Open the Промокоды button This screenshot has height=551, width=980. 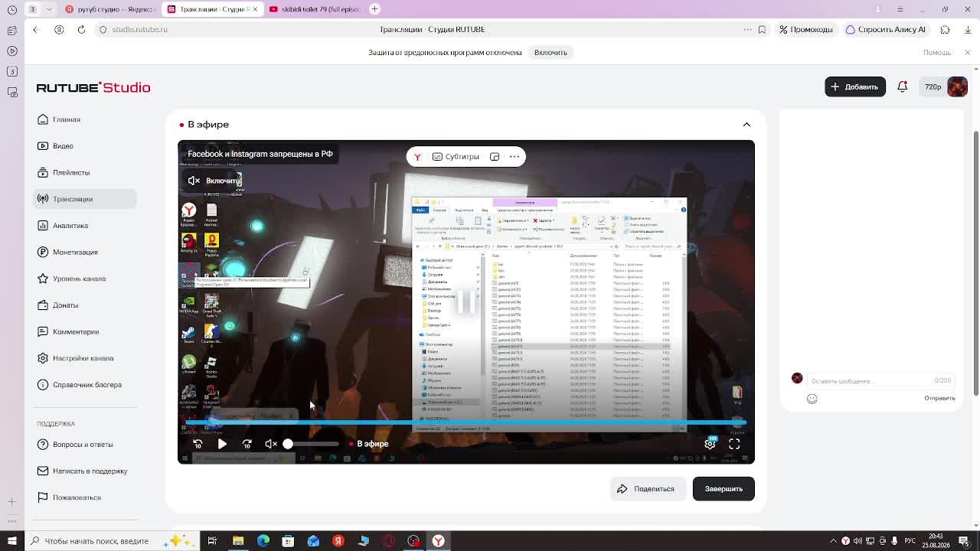tap(805, 30)
